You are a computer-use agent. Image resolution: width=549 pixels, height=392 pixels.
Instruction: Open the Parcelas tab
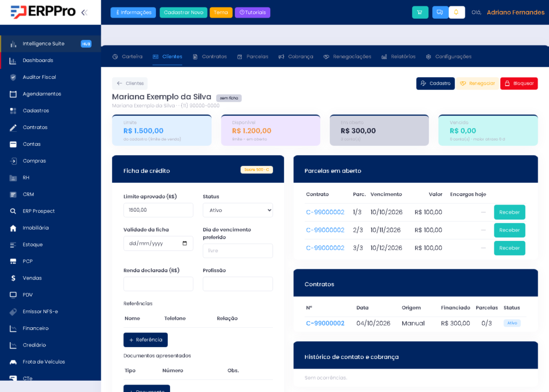coord(253,57)
